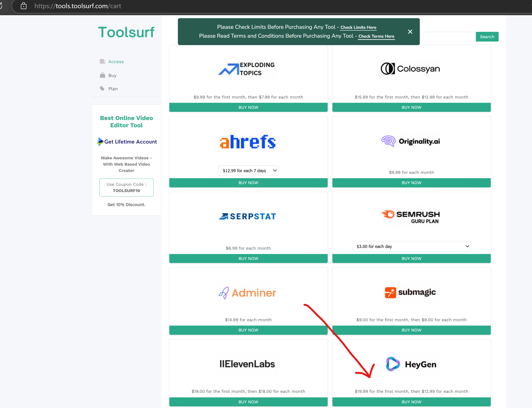The image size is (532, 408).
Task: Click the 'Make Awesome Videos' description text
Action: point(126,164)
